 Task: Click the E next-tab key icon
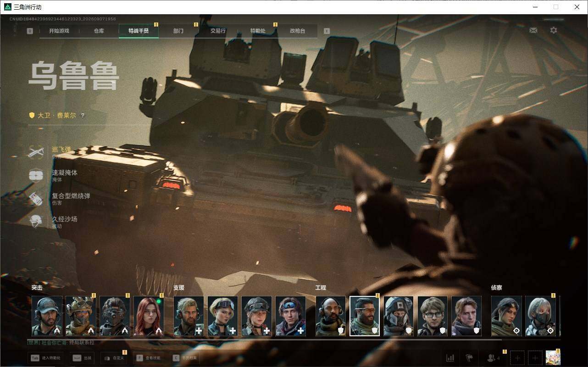[327, 31]
